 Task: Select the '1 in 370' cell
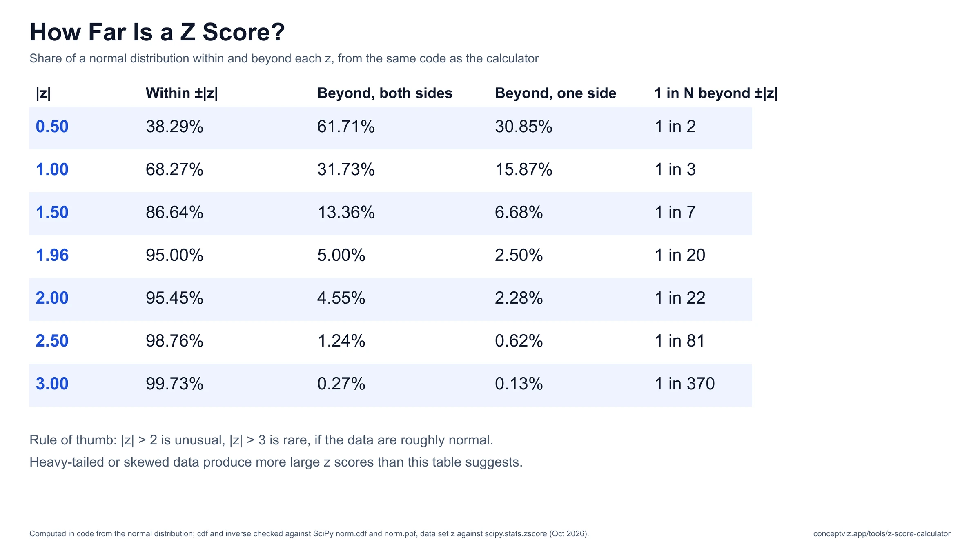[684, 384]
